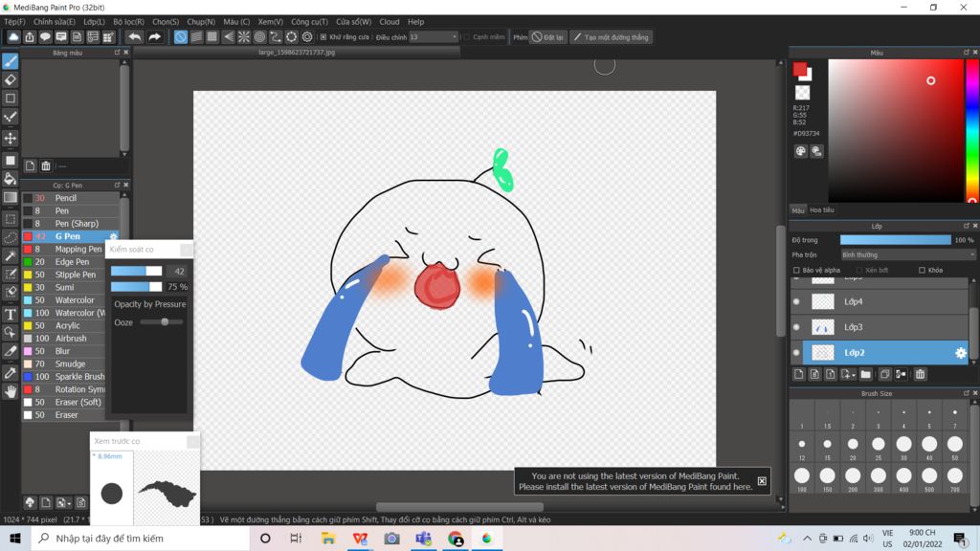Toggle Khóa layer lock checkbox
The image size is (980, 551).
(x=922, y=270)
